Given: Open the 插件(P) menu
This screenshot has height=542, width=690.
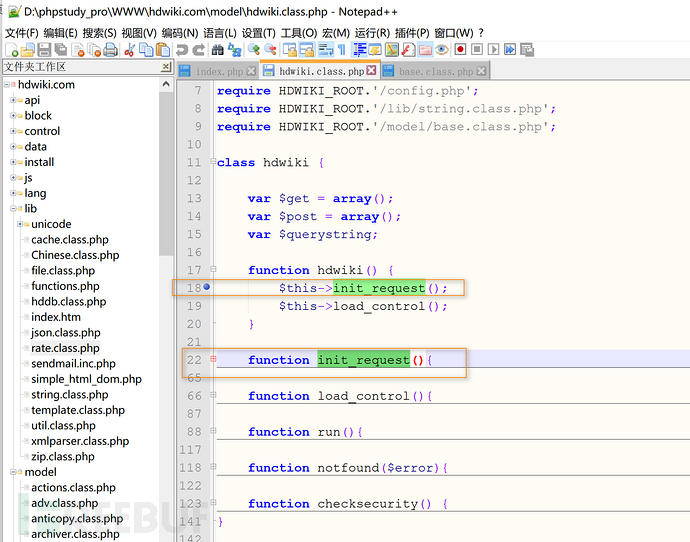Looking at the screenshot, I should 412,33.
